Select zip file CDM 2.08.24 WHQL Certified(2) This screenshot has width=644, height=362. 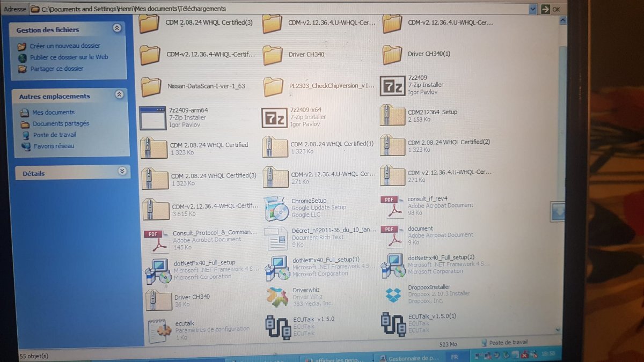pos(392,145)
